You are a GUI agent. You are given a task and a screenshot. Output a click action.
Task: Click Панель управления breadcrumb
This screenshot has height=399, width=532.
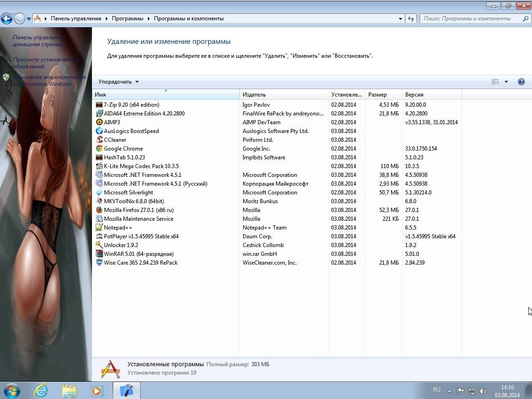click(x=76, y=18)
